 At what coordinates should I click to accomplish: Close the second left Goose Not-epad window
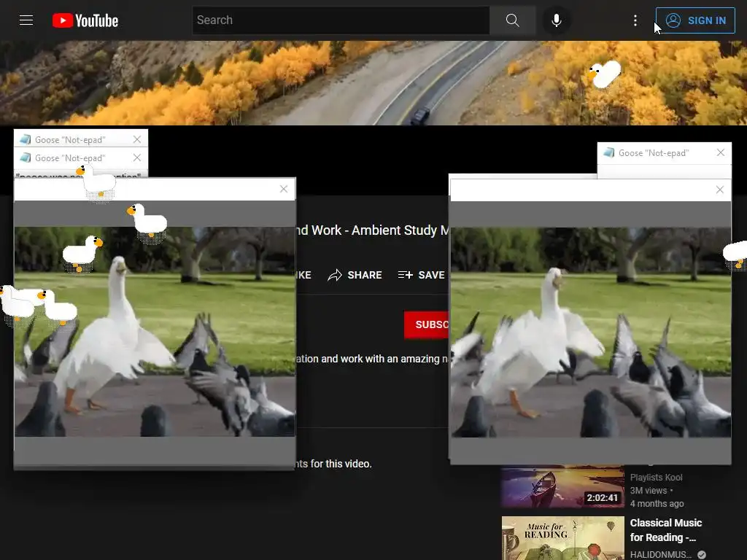point(136,157)
